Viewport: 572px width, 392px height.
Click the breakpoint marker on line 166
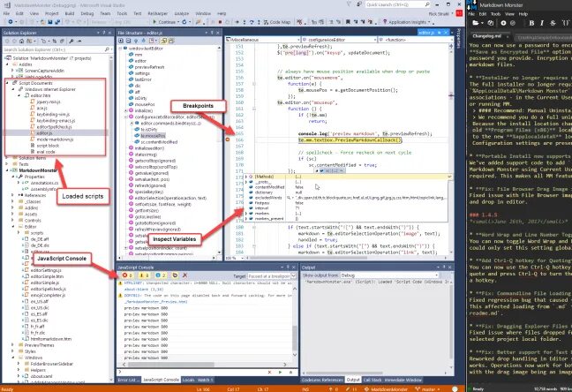tap(228, 139)
